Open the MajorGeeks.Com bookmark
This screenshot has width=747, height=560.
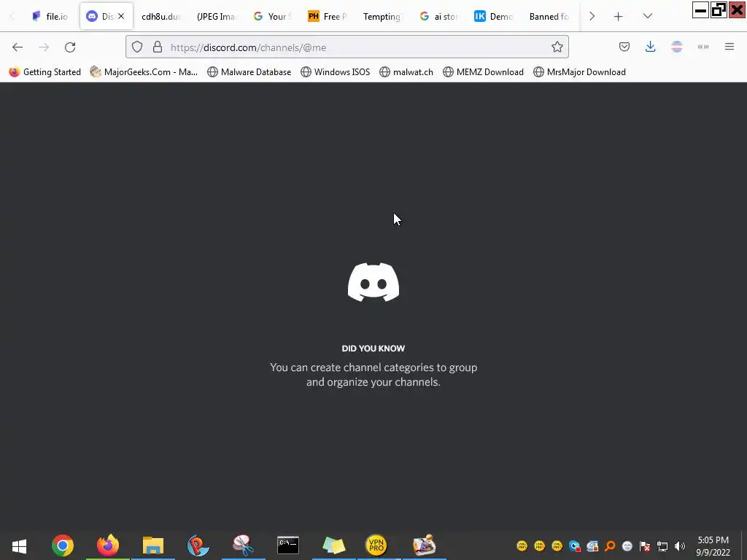point(144,72)
